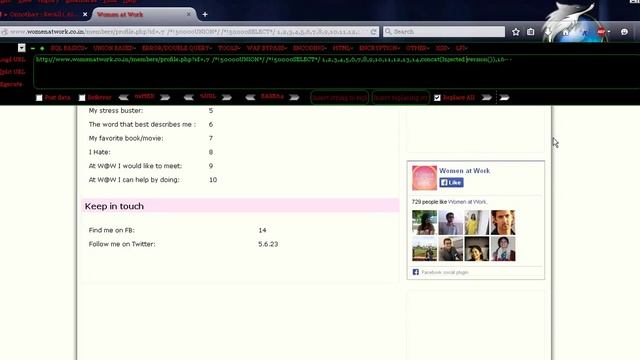Click the right arrow after %URL
The image size is (640, 360).
[x=227, y=97]
